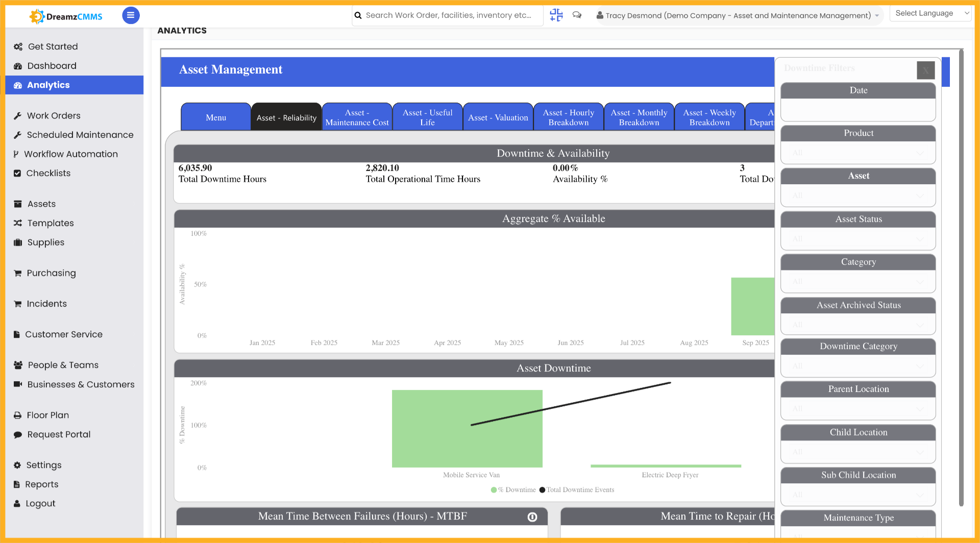Screen dimensions: 980x543
Task: Select the Work Orders wrench icon in sidebar
Action: [x=18, y=115]
